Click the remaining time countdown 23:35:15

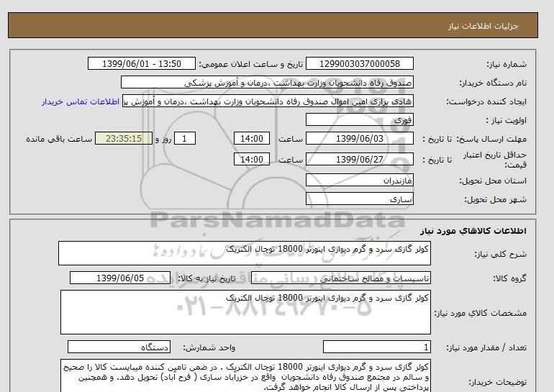(124, 138)
